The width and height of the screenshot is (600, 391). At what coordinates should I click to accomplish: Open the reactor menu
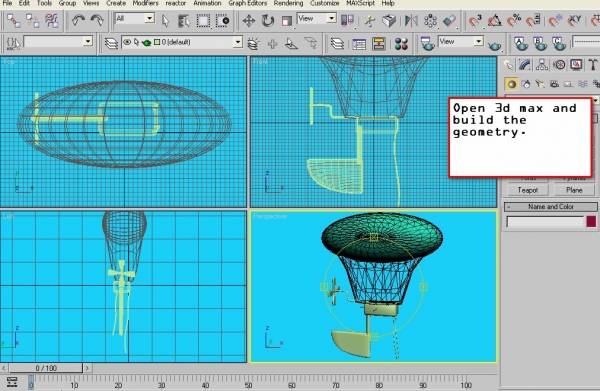[176, 3]
